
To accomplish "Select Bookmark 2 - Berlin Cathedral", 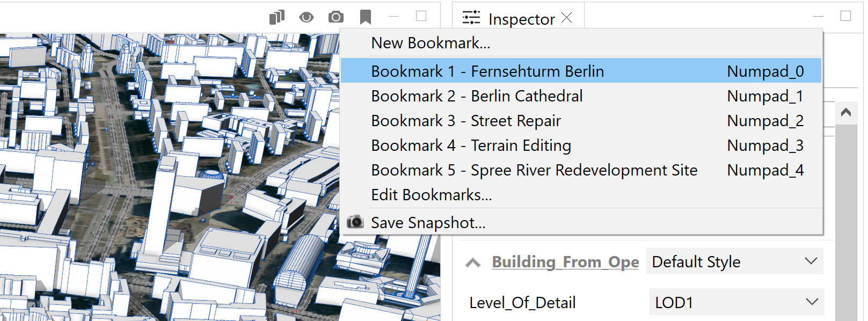I will click(x=581, y=96).
